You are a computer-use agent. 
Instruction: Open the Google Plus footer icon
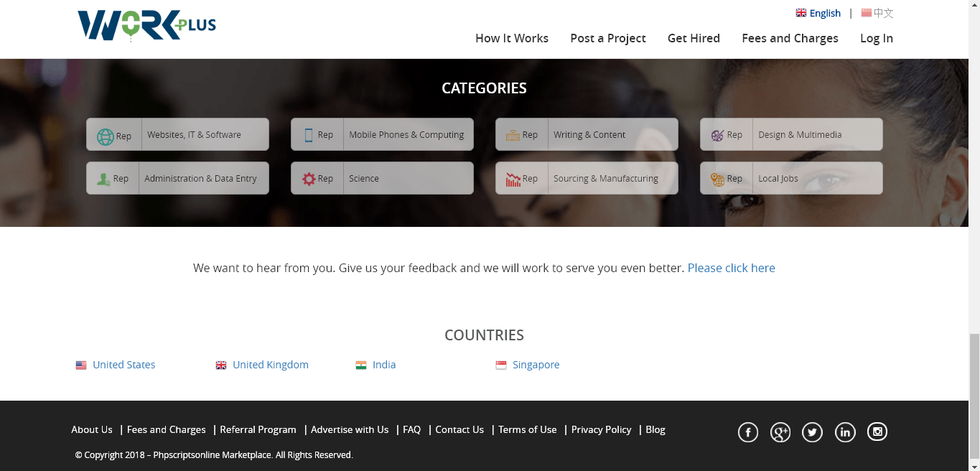click(x=780, y=432)
